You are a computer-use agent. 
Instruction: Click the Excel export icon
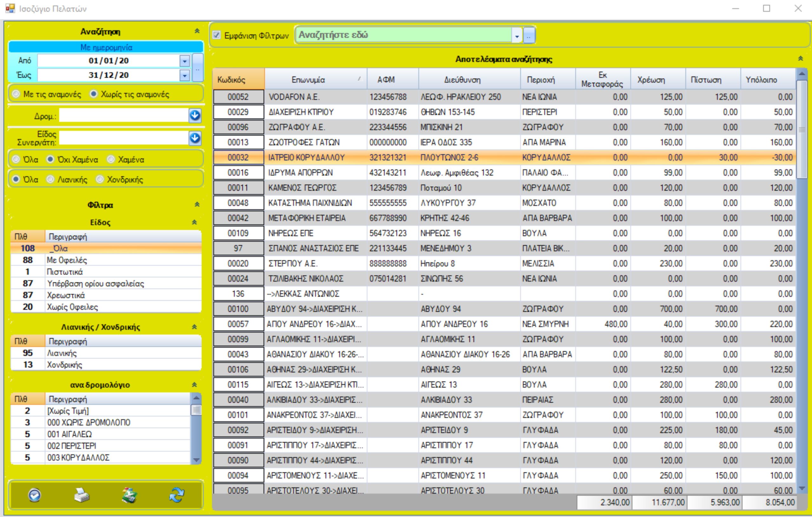coord(129,495)
